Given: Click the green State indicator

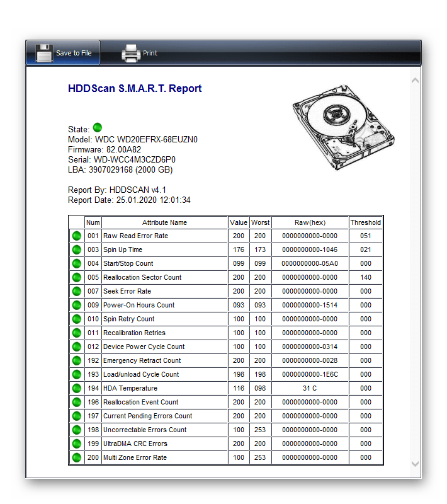Looking at the screenshot, I should [98, 128].
